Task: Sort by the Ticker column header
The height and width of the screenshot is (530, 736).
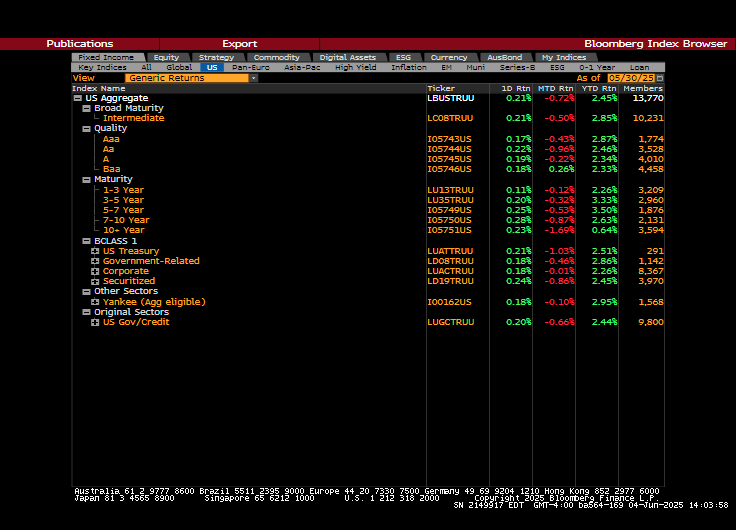Action: pos(441,88)
